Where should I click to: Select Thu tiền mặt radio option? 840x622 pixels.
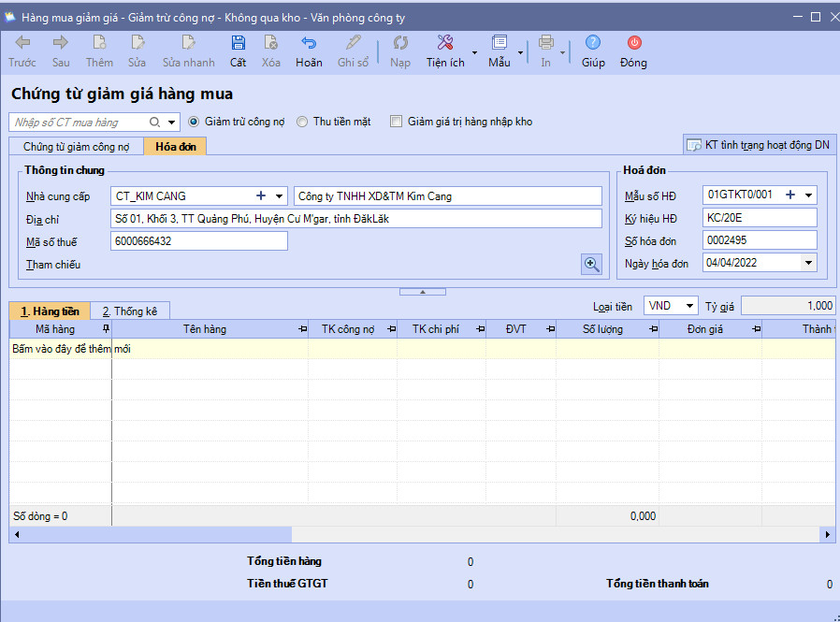click(302, 122)
